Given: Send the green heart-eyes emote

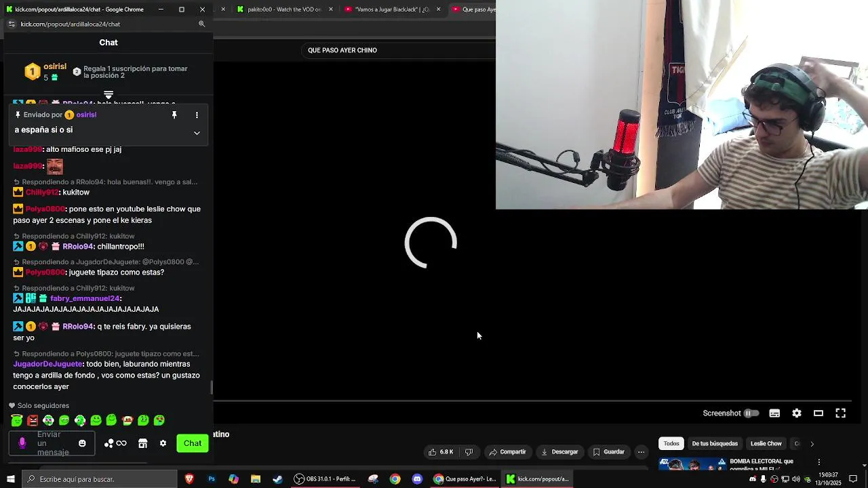Looking at the screenshot, I should coord(159,420).
